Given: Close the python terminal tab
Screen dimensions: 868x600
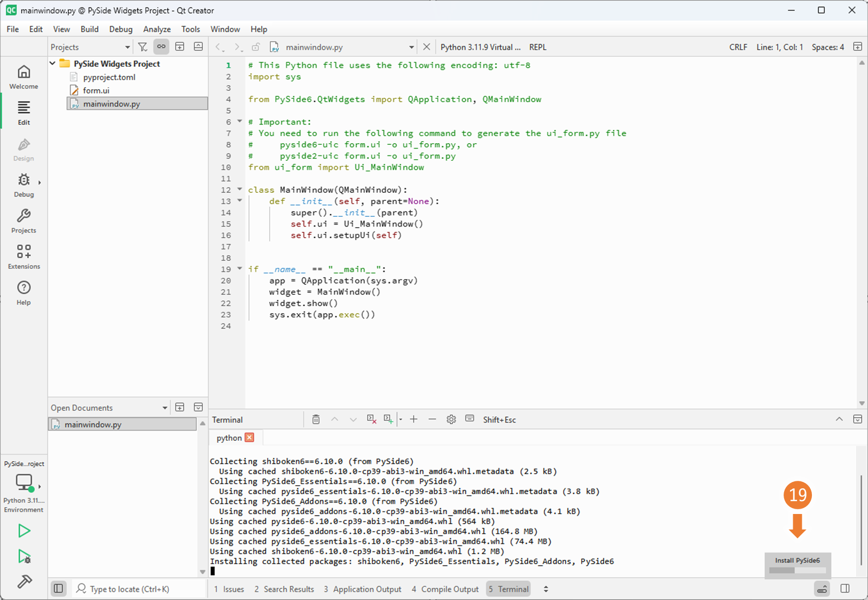Looking at the screenshot, I should pos(249,437).
